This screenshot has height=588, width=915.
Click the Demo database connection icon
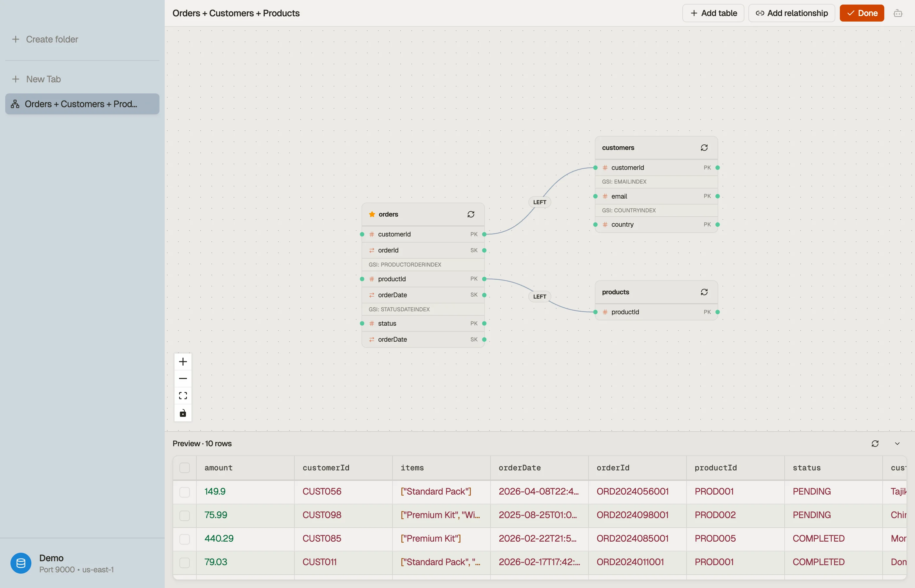[21, 563]
